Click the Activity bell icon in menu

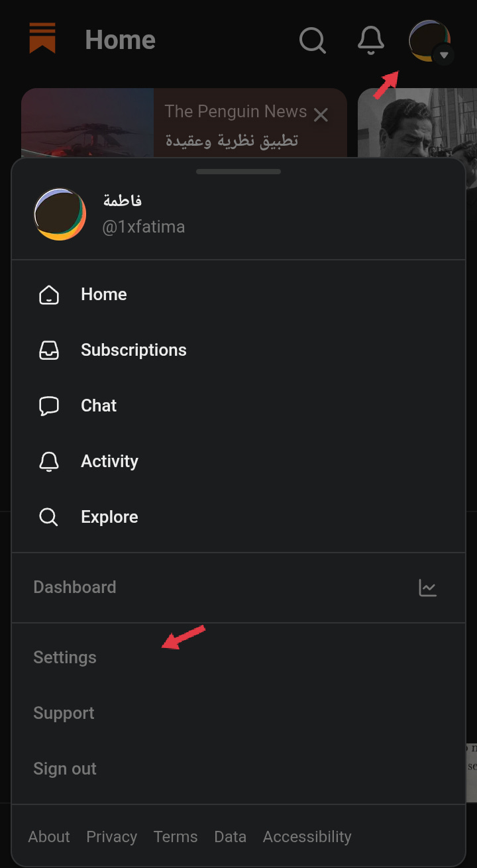[49, 462]
